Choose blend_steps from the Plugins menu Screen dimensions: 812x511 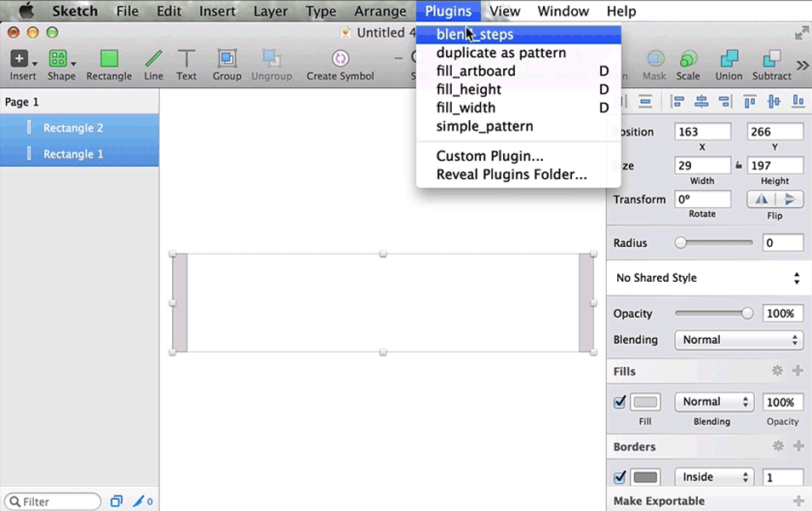(474, 34)
